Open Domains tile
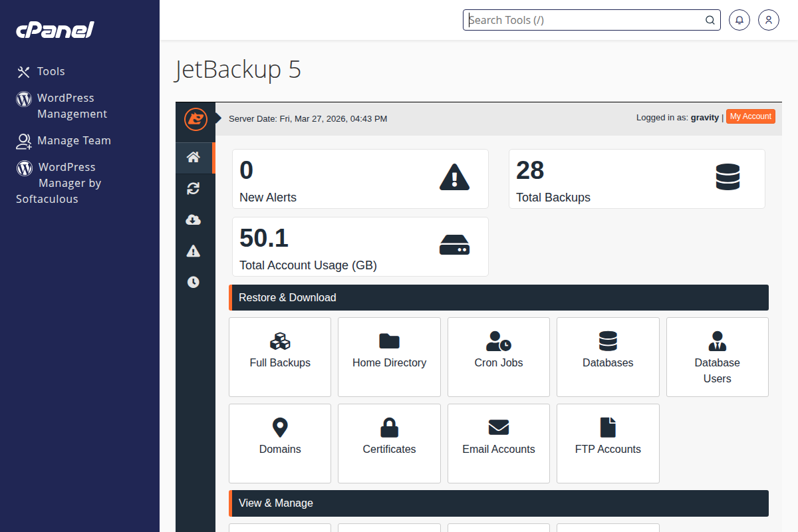Viewport: 798px width, 532px height. point(280,444)
